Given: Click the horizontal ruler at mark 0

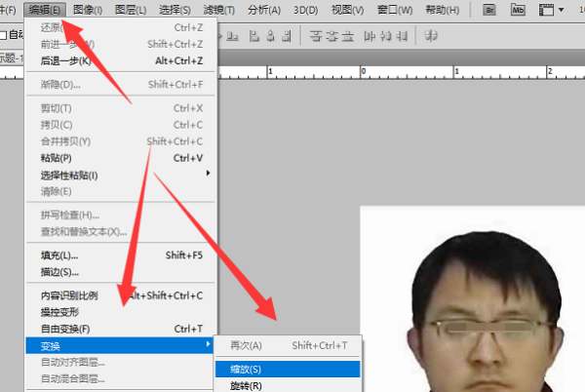Looking at the screenshot, I should [x=364, y=71].
